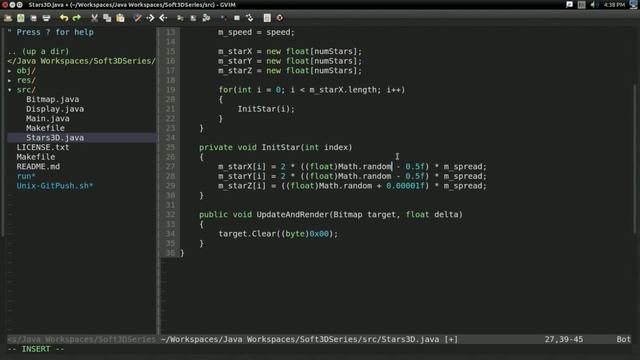
Task: Place cursor on 'm_speed = speed;' line
Action: click(x=256, y=32)
